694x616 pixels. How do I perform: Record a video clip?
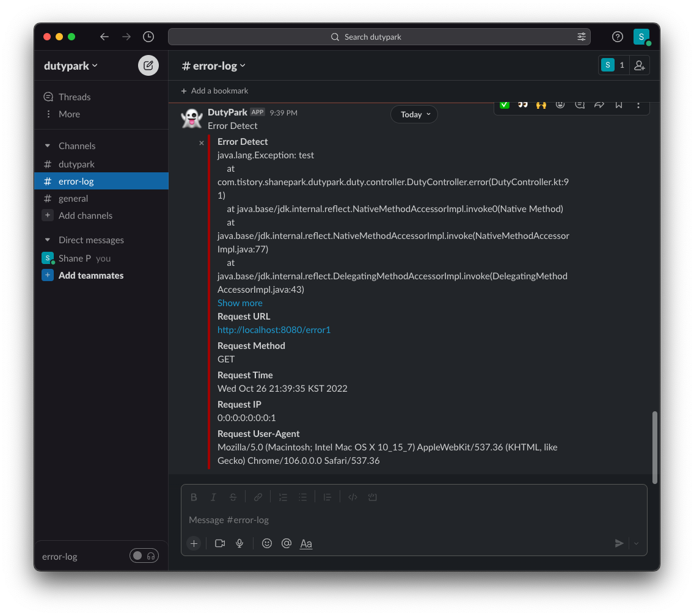[220, 543]
